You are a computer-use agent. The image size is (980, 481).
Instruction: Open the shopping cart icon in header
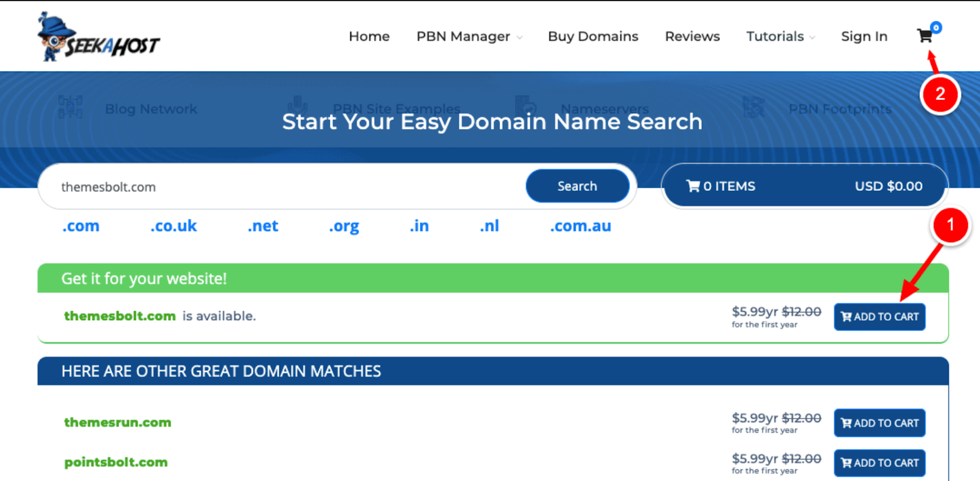pos(924,36)
